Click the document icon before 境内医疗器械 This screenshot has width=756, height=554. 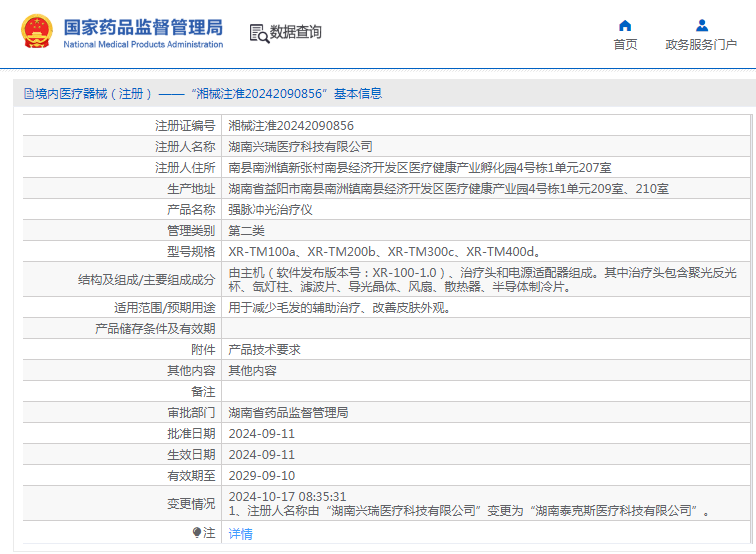click(x=29, y=94)
